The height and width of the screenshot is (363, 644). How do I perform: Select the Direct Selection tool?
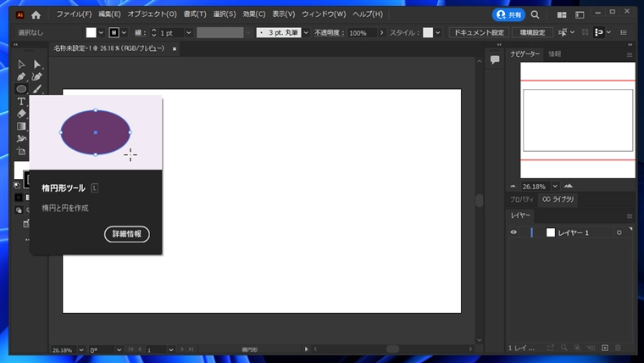[37, 64]
